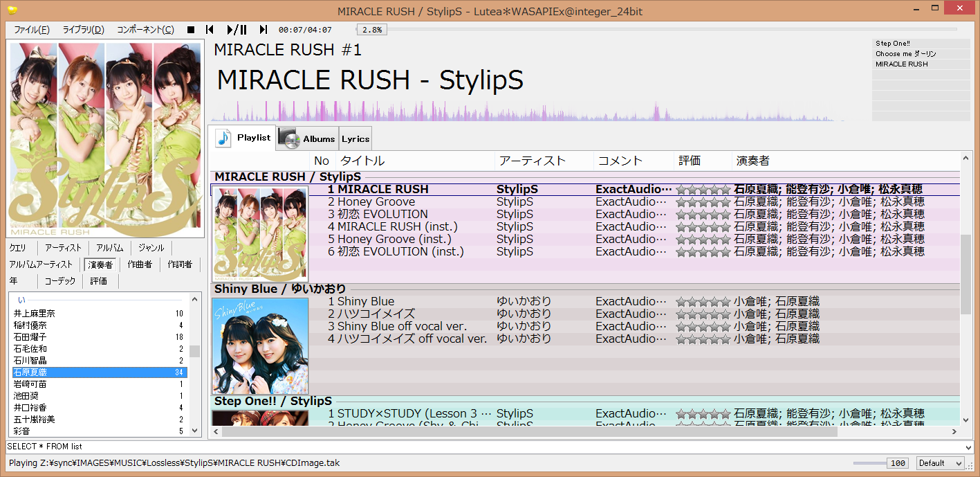Screen dimensions: 980x477
Task: Sort by the アーティスト column header
Action: click(544, 161)
